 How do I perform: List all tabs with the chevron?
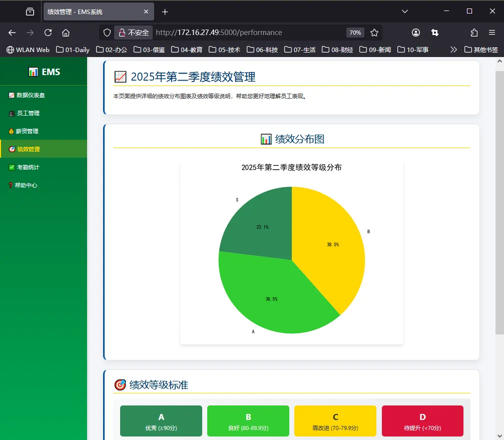tap(405, 12)
